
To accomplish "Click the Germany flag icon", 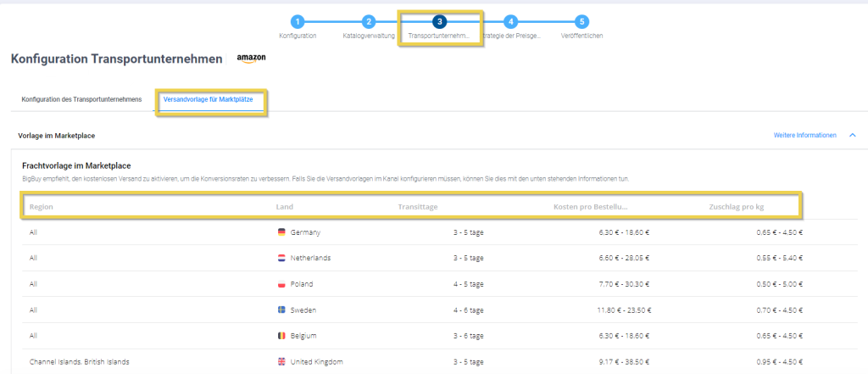I will (282, 232).
